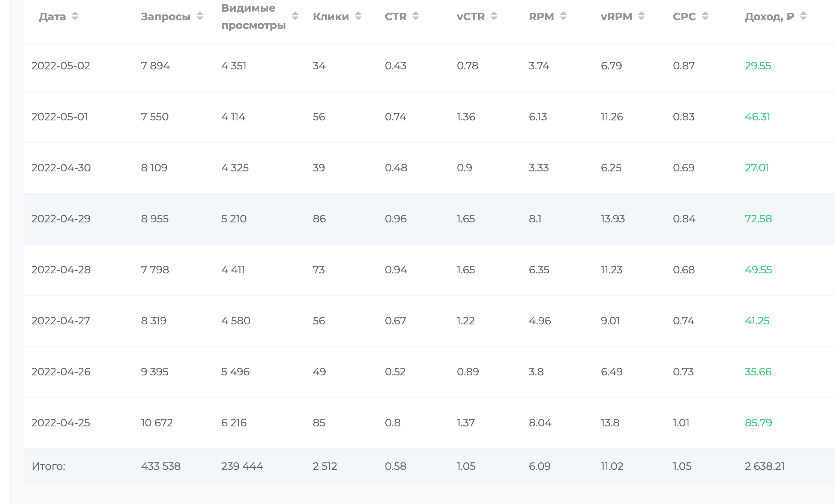Click the Клики sort icon
The width and height of the screenshot is (835, 504).
[358, 16]
